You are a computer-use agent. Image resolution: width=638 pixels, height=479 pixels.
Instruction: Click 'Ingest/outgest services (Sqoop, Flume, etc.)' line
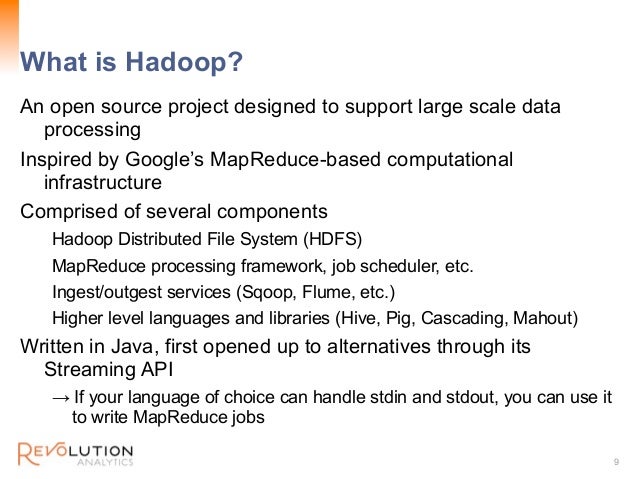point(224,292)
